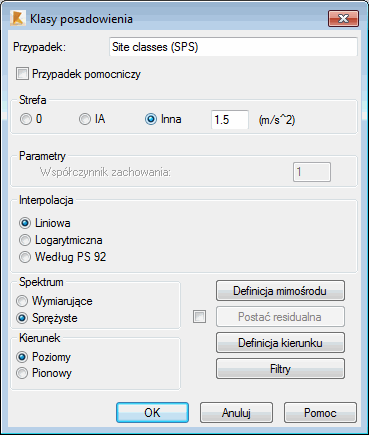The width and height of the screenshot is (369, 435).
Task: Open the Definicja kierunku dialog
Action: [280, 342]
